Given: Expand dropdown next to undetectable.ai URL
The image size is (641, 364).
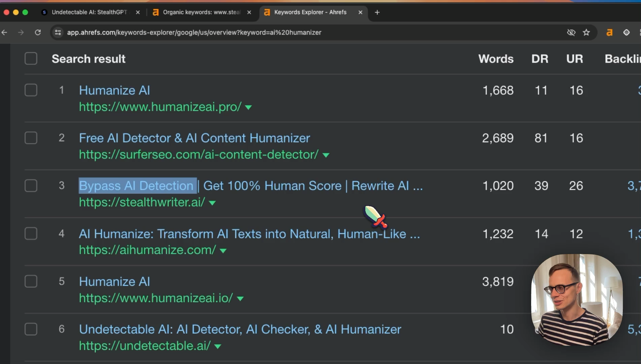Looking at the screenshot, I should click(x=218, y=346).
